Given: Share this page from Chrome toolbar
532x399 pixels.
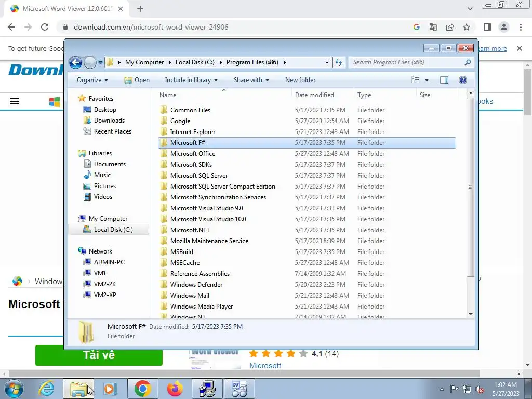Looking at the screenshot, I should (x=450, y=27).
